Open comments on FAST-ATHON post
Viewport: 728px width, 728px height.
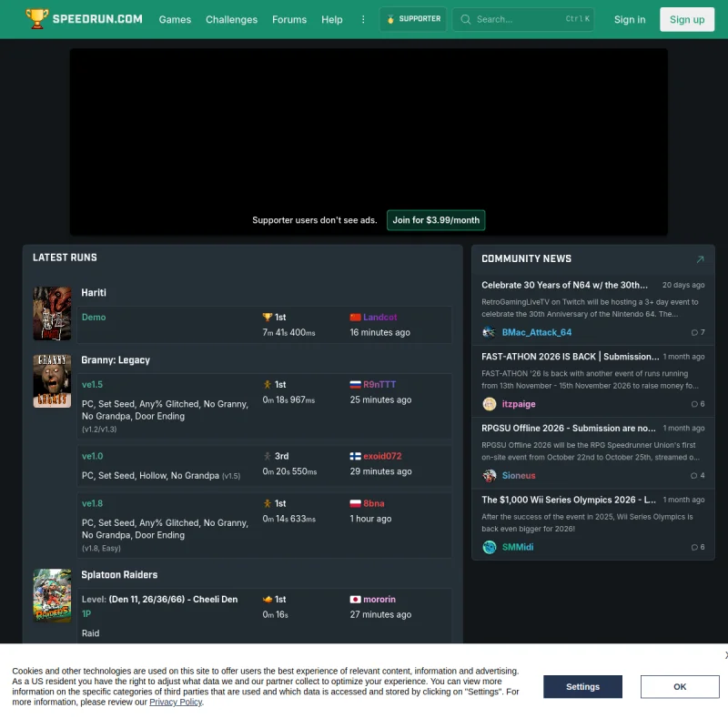698,404
